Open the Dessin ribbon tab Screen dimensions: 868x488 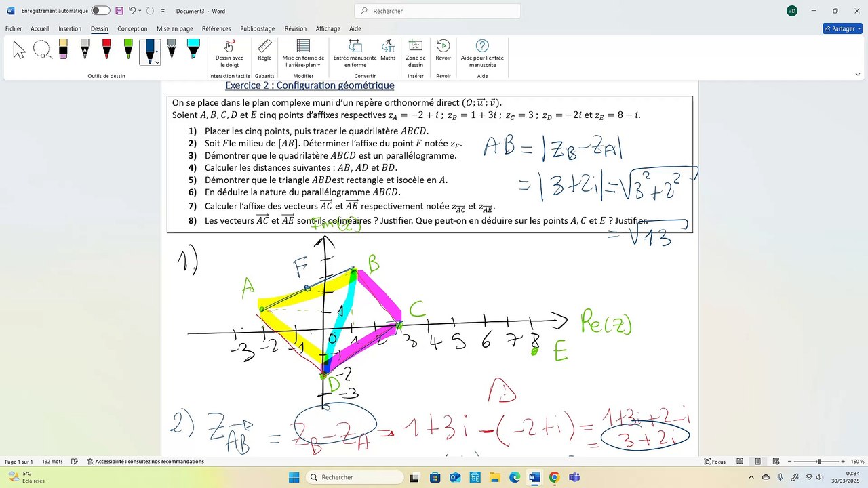coord(100,28)
